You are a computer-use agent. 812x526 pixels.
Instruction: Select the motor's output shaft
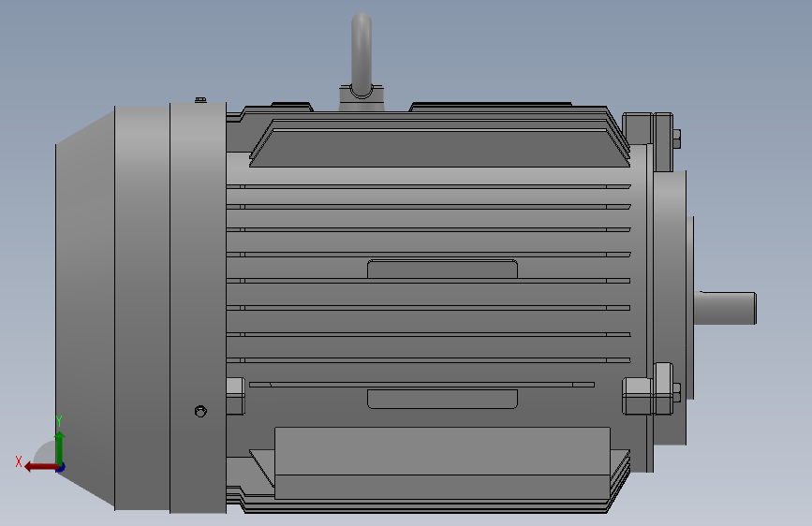(x=726, y=308)
